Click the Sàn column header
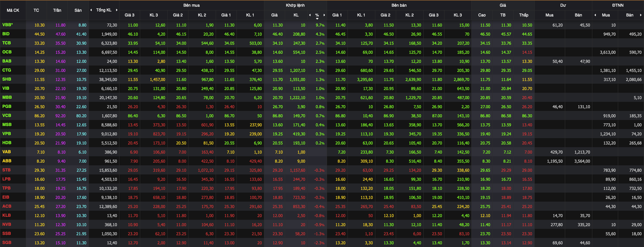Viewport: 644px width, 247px height. pyautogui.click(x=78, y=10)
